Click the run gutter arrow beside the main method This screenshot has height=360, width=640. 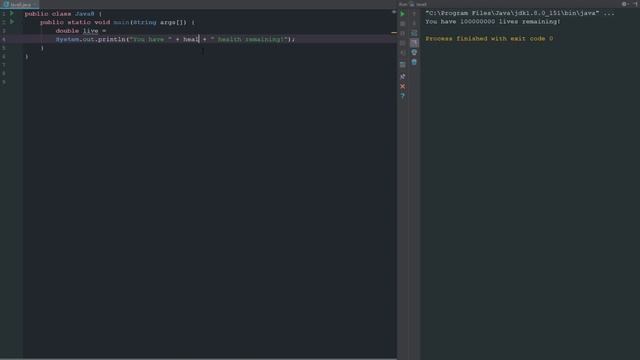click(x=12, y=22)
